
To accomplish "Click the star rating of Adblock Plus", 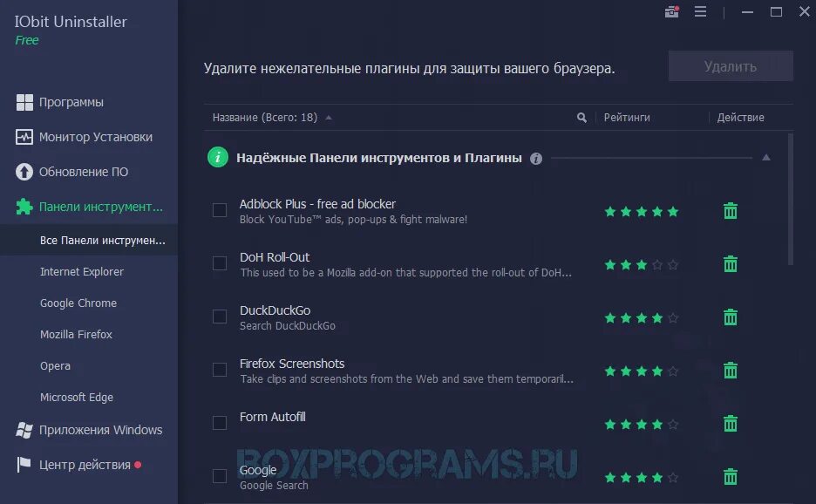I will coord(642,211).
